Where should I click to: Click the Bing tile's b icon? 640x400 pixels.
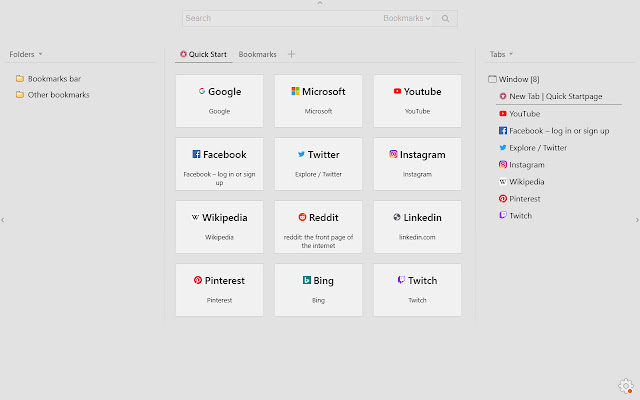307,280
